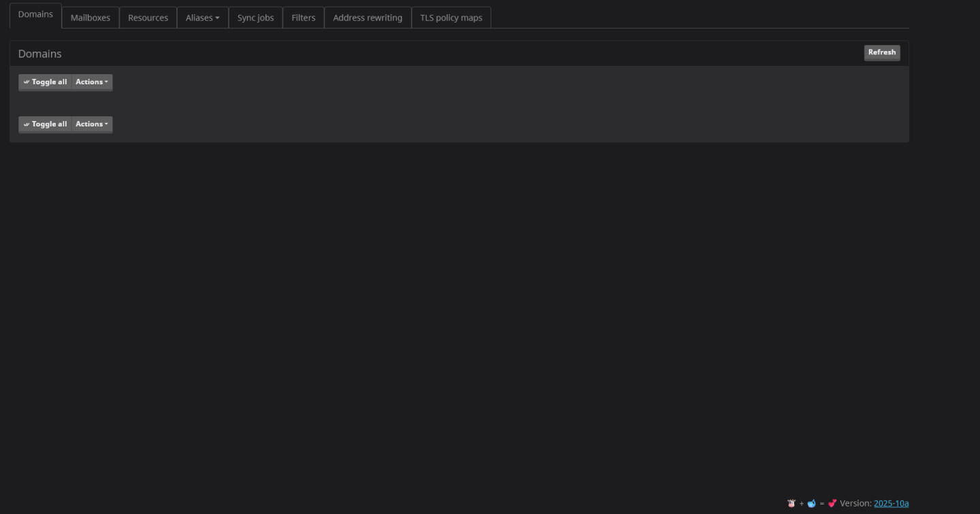Click the Refresh button

[881, 52]
